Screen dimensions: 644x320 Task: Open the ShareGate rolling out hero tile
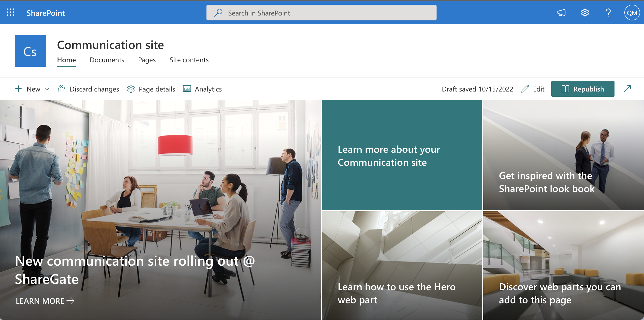pyautogui.click(x=161, y=210)
